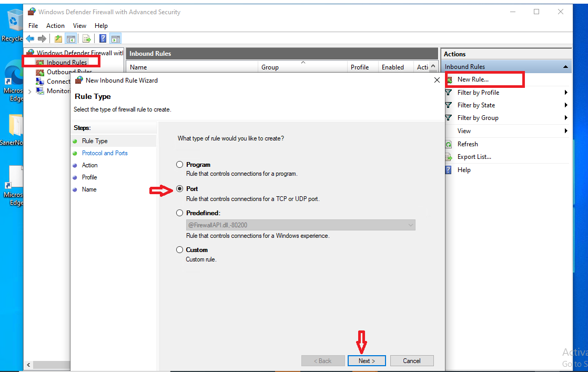Open the File menu
The width and height of the screenshot is (588, 372).
(33, 25)
